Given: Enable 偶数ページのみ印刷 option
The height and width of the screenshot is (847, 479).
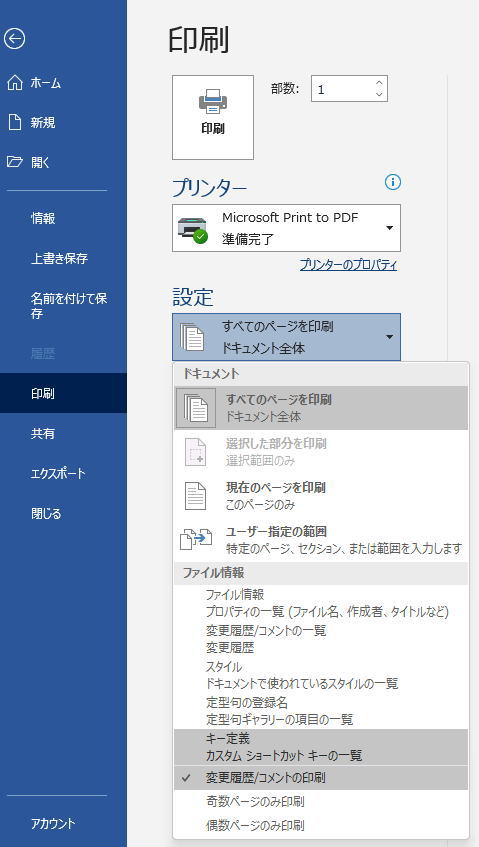Looking at the screenshot, I should click(321, 825).
